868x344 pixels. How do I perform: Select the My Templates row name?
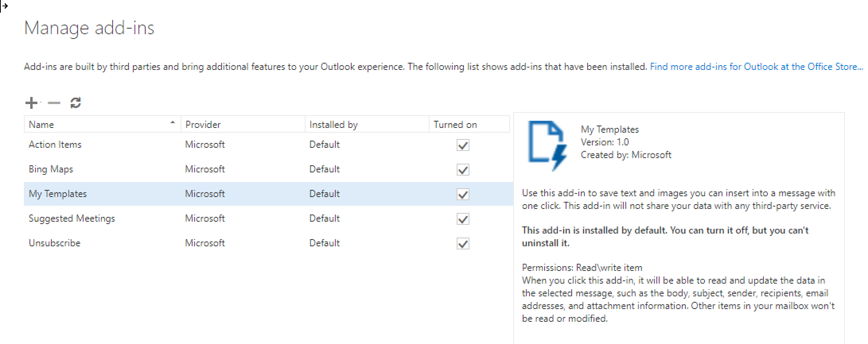pyautogui.click(x=58, y=194)
